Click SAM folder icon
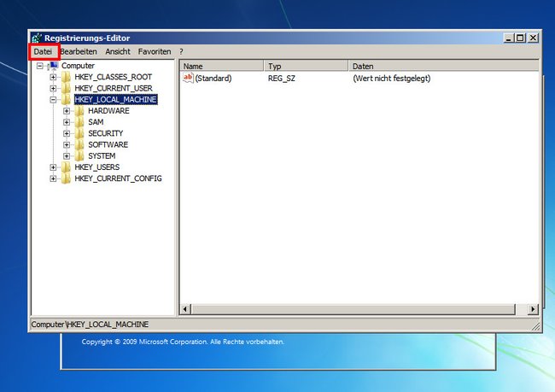Screen dimensions: 555x392 [x=79, y=122]
